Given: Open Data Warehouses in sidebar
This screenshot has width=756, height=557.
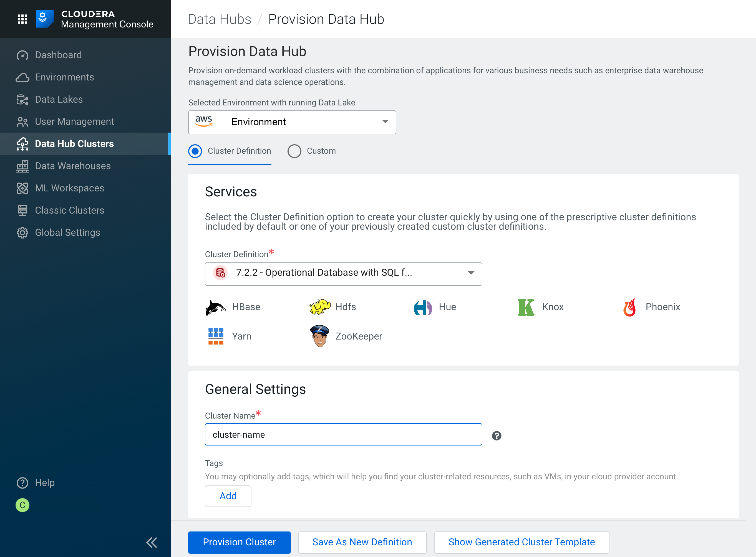Looking at the screenshot, I should 72,166.
